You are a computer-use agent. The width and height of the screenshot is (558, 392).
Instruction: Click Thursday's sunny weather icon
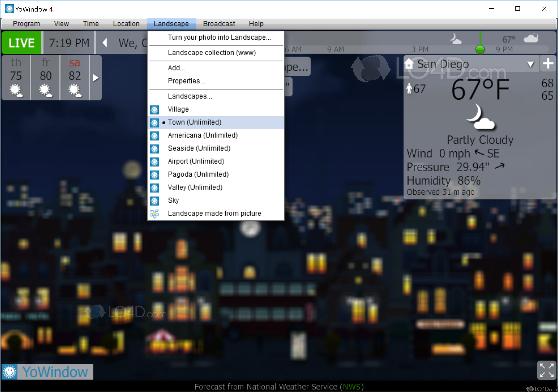tap(16, 90)
